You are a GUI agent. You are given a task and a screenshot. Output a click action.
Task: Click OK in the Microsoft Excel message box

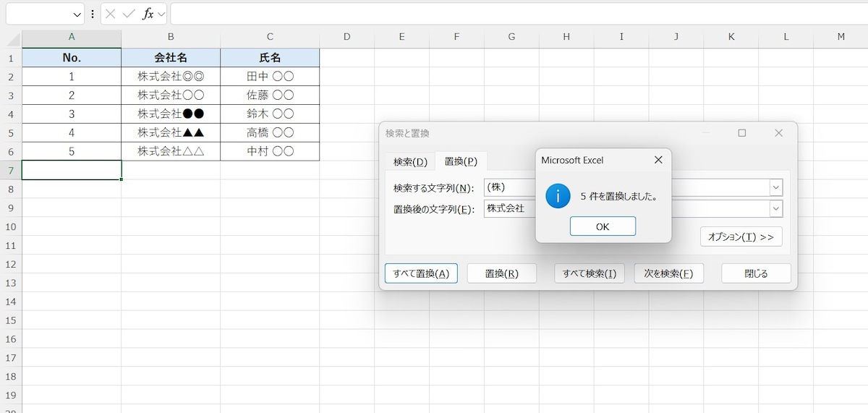click(603, 226)
